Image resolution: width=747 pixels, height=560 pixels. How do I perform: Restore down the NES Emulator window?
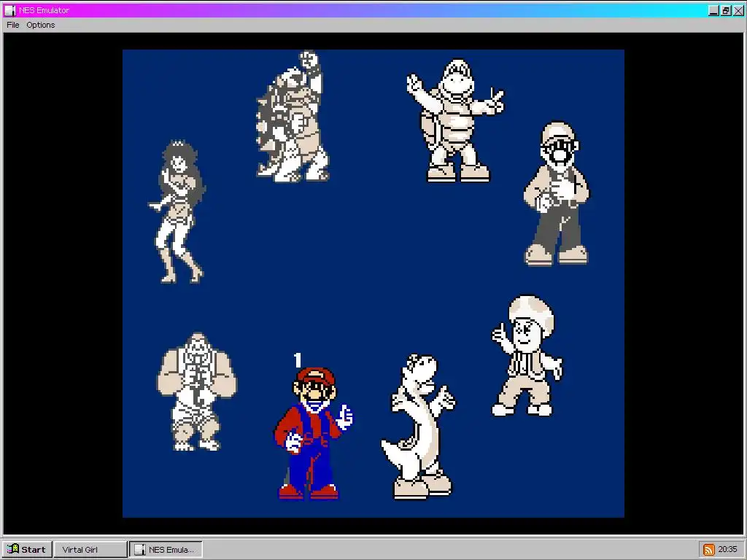pos(726,10)
